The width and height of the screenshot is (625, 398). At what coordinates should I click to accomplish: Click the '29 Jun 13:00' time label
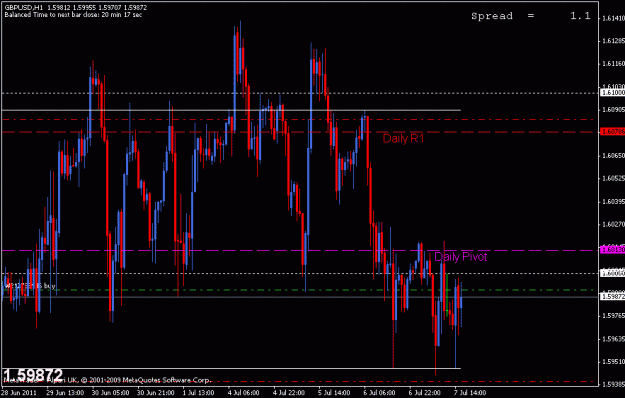[x=65, y=393]
